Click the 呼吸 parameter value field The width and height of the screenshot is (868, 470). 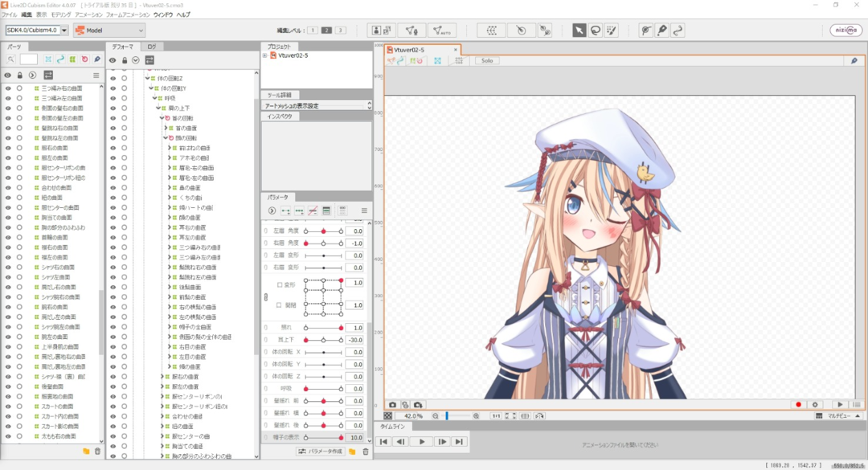coord(354,388)
